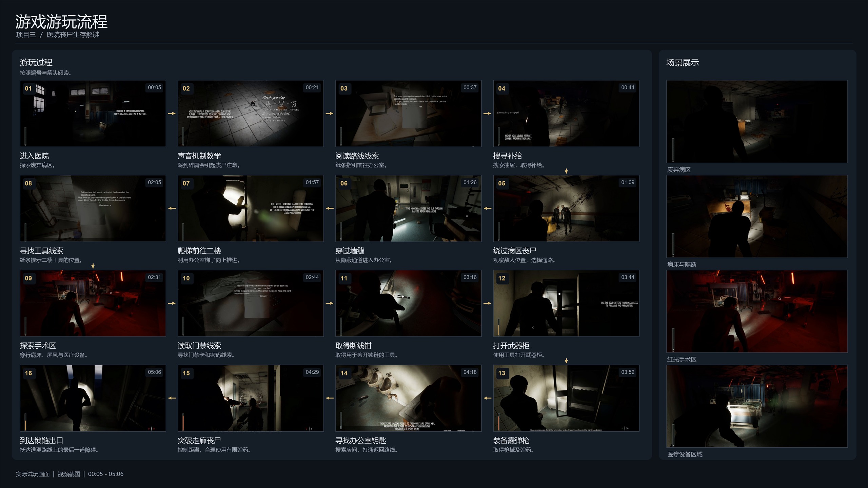Open step 05 绕过病区丧尸 screenshot
Viewport: 868px width, 488px height.
[566, 208]
